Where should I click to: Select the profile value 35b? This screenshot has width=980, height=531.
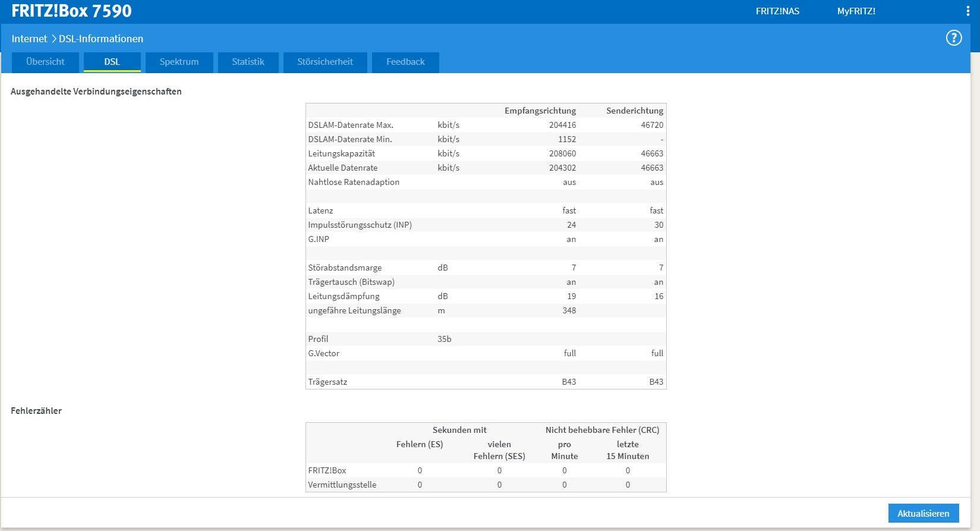[x=445, y=339]
